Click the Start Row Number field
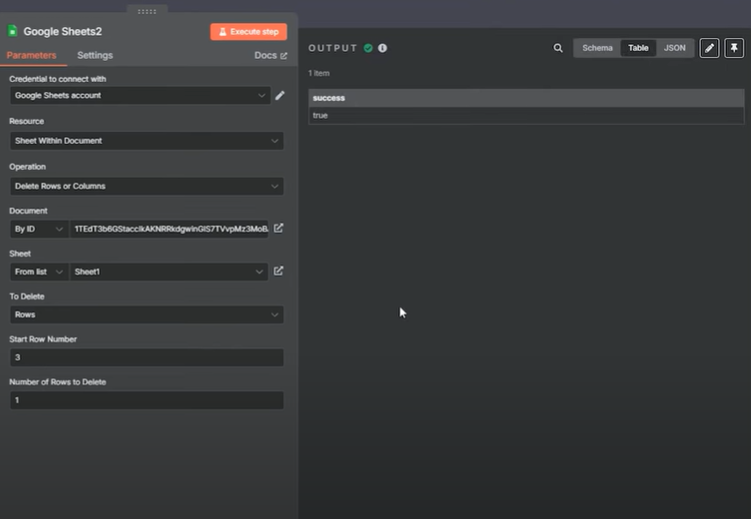Image resolution: width=751 pixels, height=519 pixels. [147, 357]
